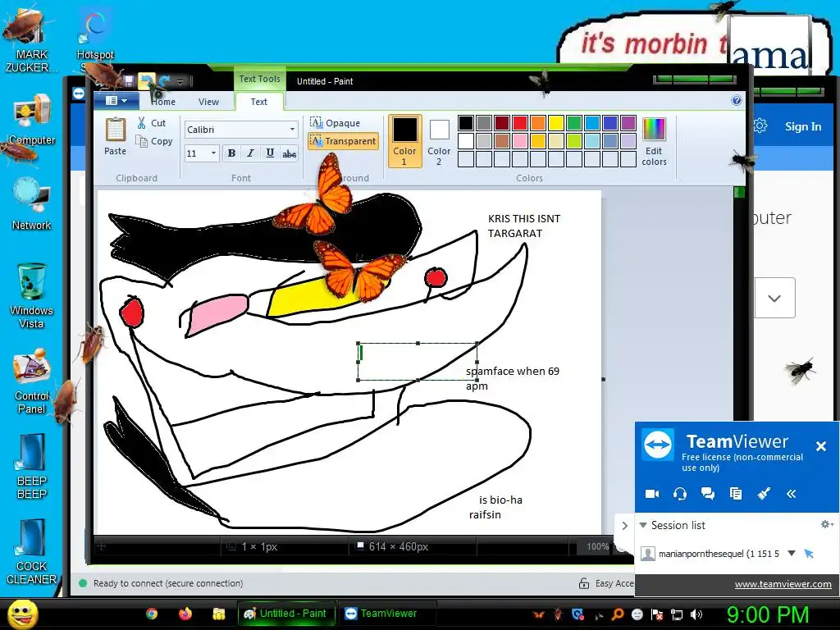
Task: Open Edit colors dialog
Action: click(654, 142)
